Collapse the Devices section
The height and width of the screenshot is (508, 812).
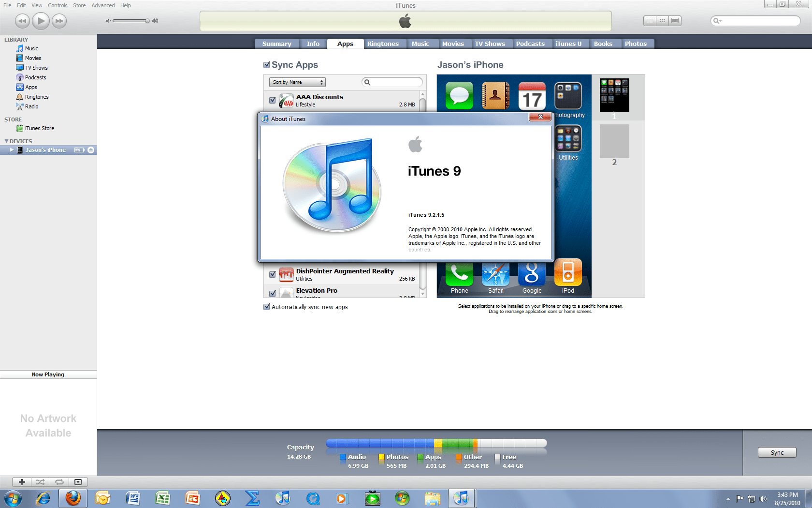[x=6, y=141]
